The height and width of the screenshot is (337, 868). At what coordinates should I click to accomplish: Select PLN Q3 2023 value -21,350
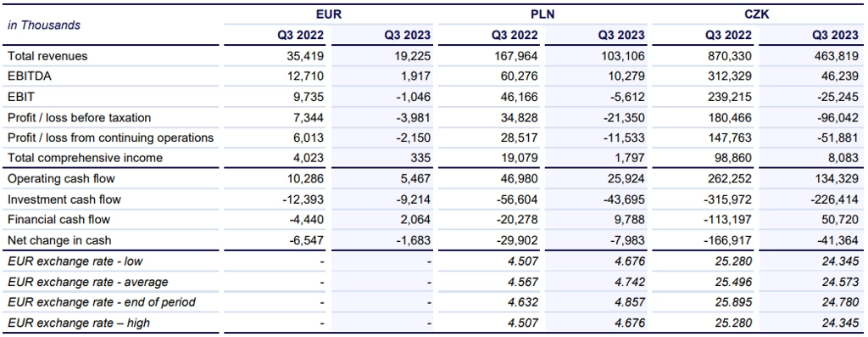[623, 117]
